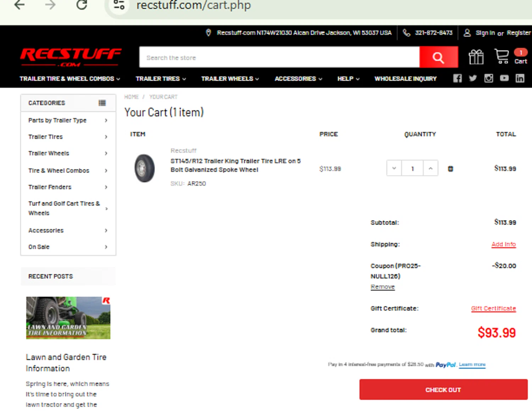The height and width of the screenshot is (411, 532).
Task: Go to homepage via Recstuff logo
Action: [x=71, y=57]
